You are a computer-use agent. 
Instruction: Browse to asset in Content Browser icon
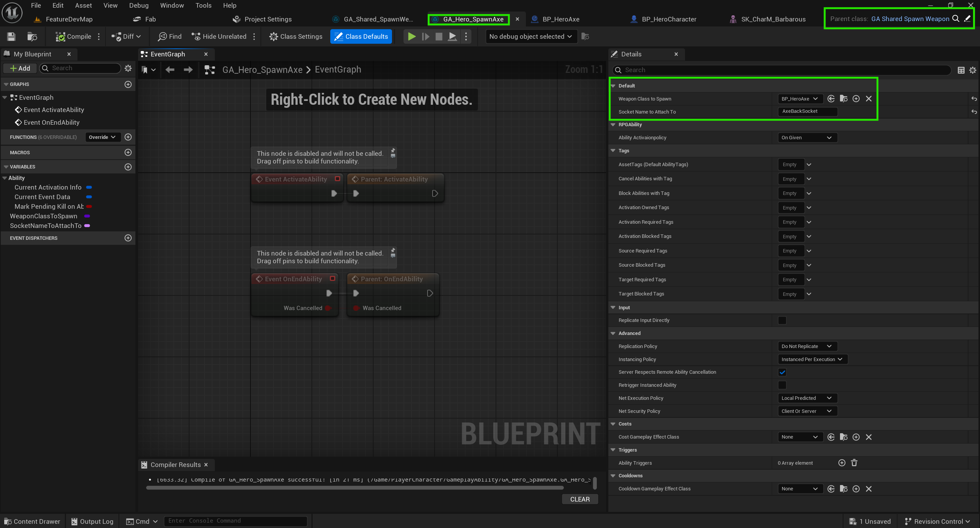click(32, 36)
